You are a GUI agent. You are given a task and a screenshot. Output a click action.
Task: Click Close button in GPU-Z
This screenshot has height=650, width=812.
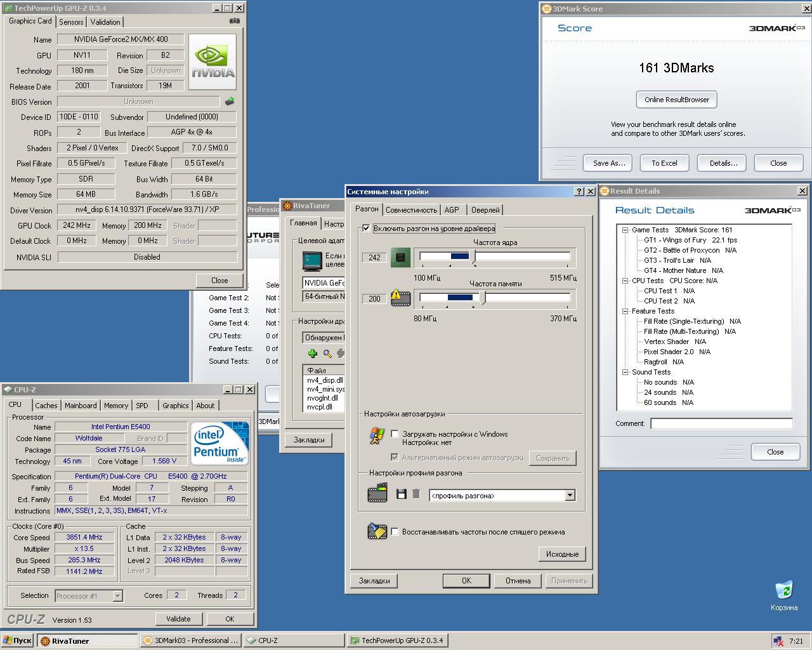coord(219,280)
